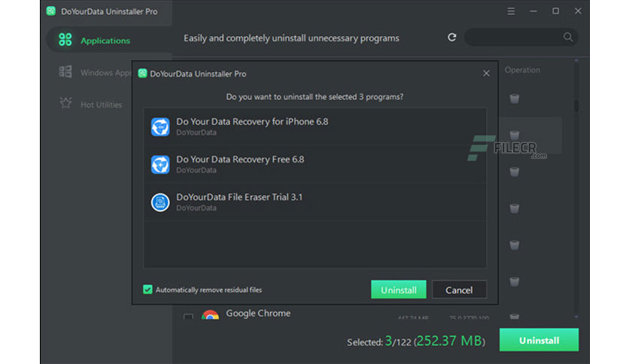Select 'Do Your Data Recovery Free 6.8' text
Viewport: 629px width, 364px height.
[x=240, y=159]
